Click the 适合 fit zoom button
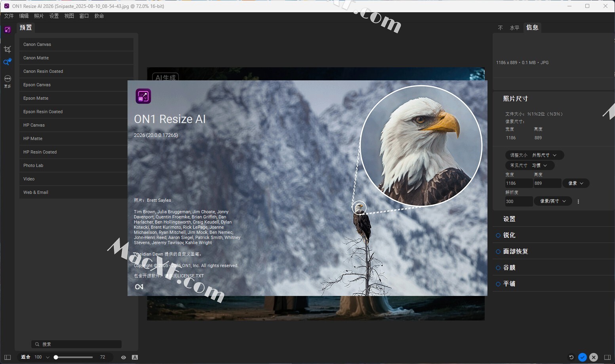 click(26, 357)
